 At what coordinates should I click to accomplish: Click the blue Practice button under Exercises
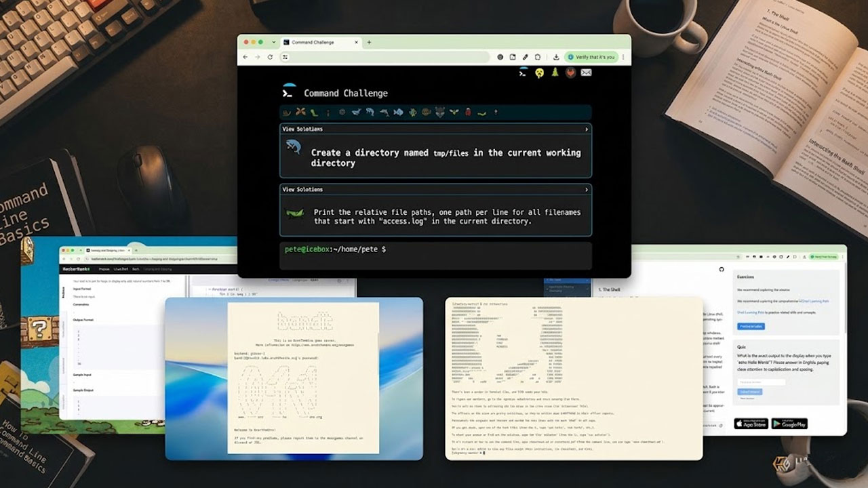751,326
